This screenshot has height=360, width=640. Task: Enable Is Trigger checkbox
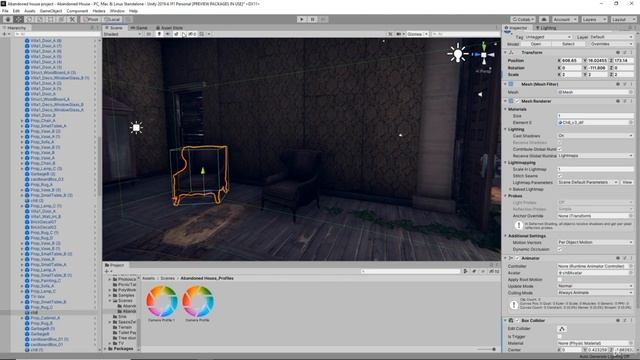pyautogui.click(x=560, y=336)
